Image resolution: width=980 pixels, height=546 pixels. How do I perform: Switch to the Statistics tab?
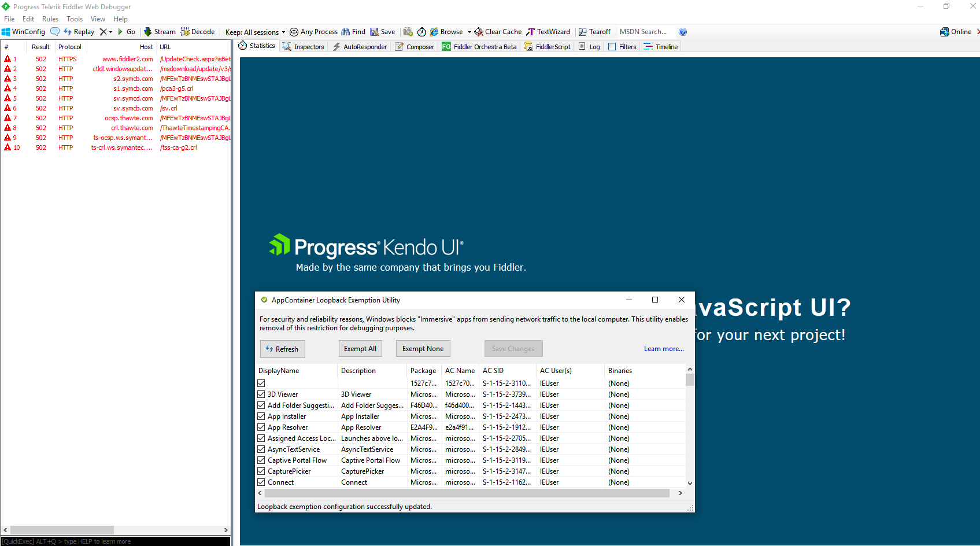[x=257, y=46]
